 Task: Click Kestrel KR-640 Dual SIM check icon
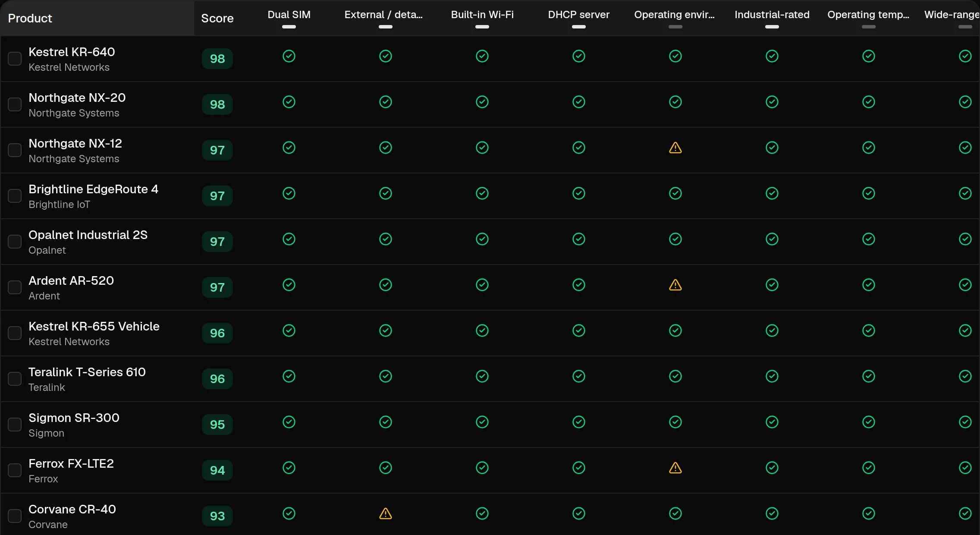point(289,56)
